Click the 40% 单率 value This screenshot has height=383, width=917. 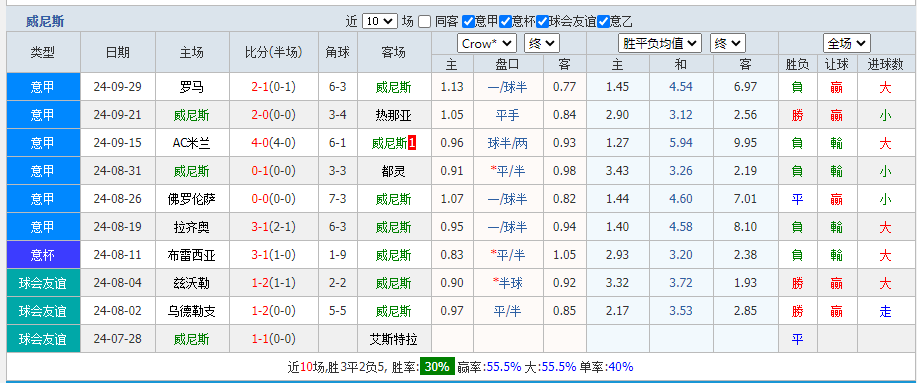click(620, 367)
